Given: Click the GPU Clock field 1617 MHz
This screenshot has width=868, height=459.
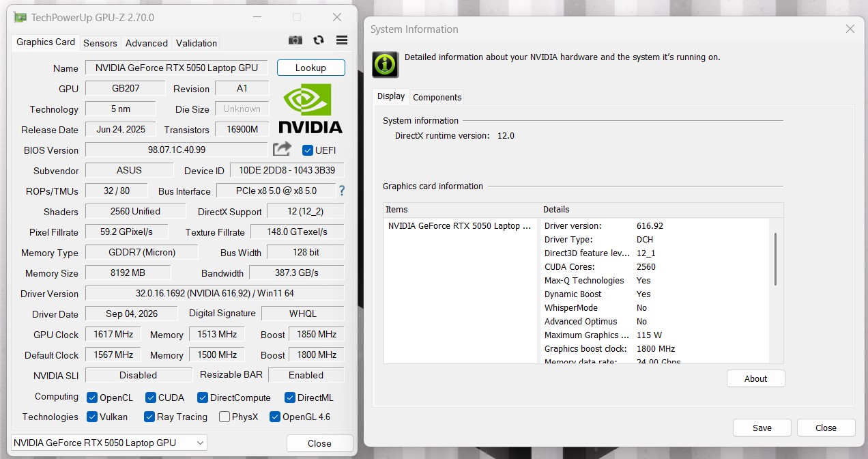Looking at the screenshot, I should pos(113,334).
